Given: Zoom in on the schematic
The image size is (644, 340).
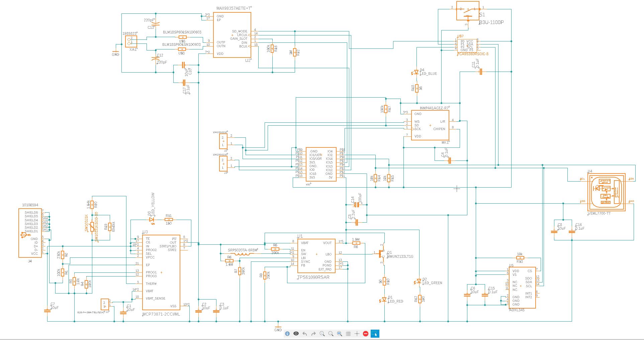Looking at the screenshot, I should pyautogui.click(x=322, y=334).
